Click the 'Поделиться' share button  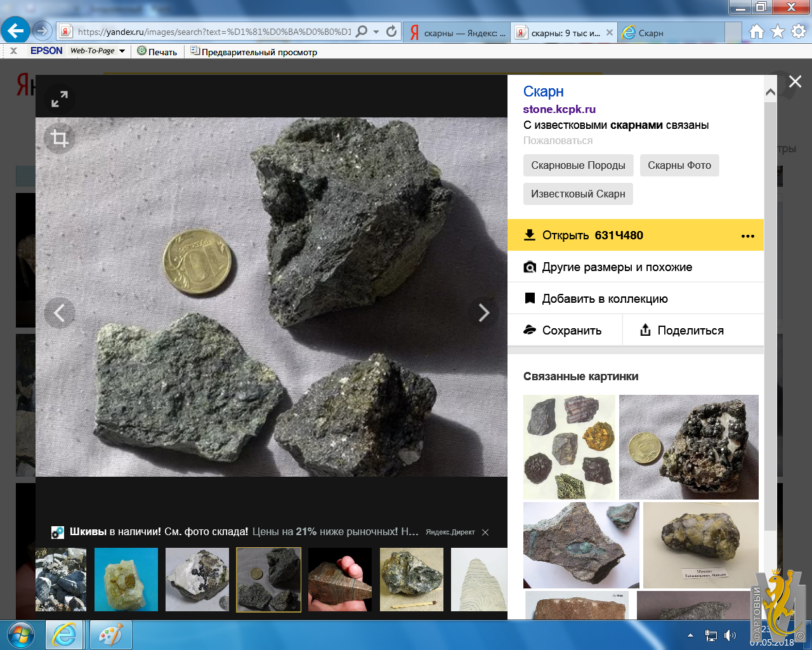693,330
